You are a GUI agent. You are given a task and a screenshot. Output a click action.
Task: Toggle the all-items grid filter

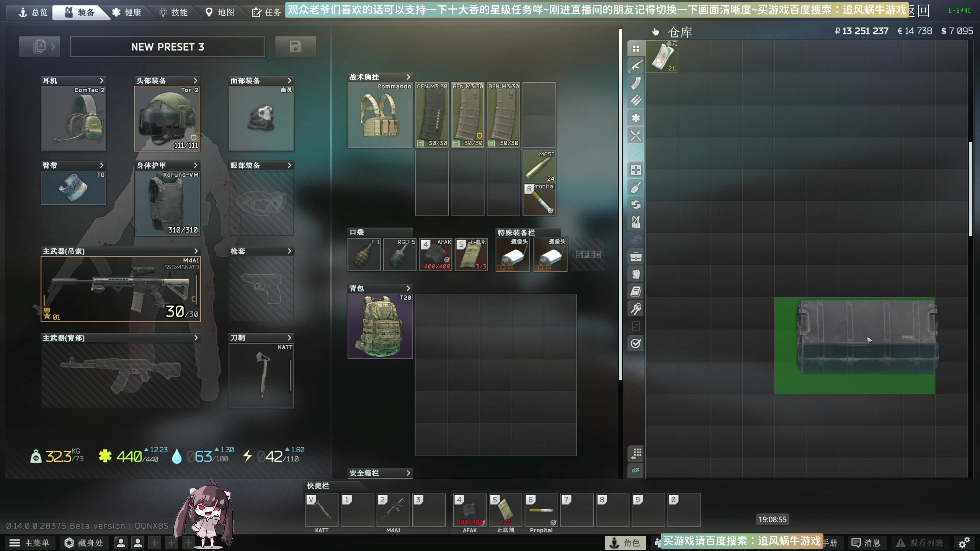[635, 49]
